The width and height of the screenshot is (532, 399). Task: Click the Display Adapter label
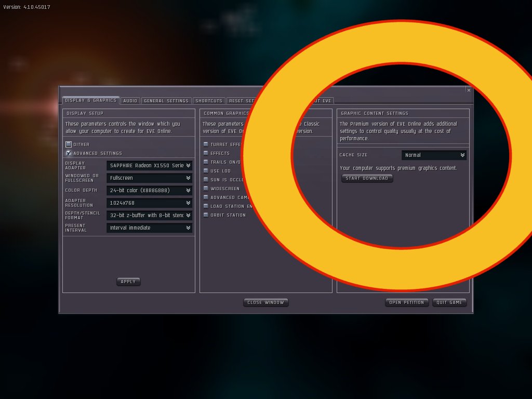[75, 165]
